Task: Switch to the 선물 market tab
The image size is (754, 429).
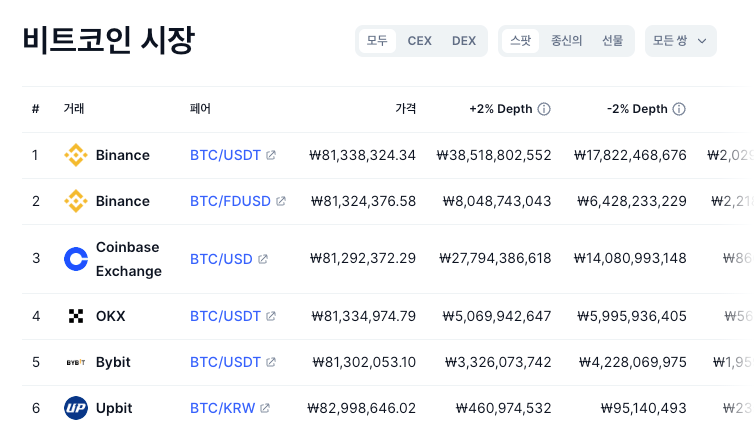Action: [613, 41]
